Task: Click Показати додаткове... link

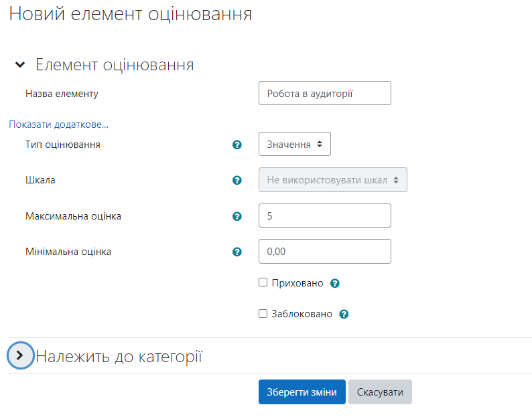Action: click(59, 124)
